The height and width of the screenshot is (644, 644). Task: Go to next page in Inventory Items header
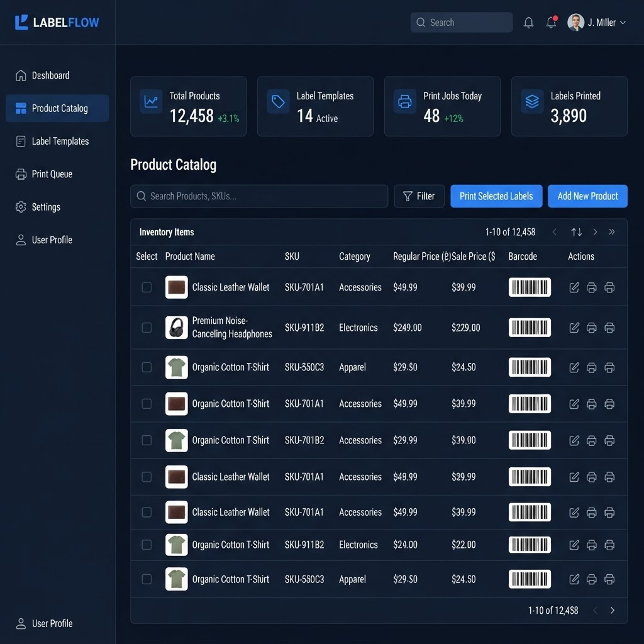coord(595,232)
